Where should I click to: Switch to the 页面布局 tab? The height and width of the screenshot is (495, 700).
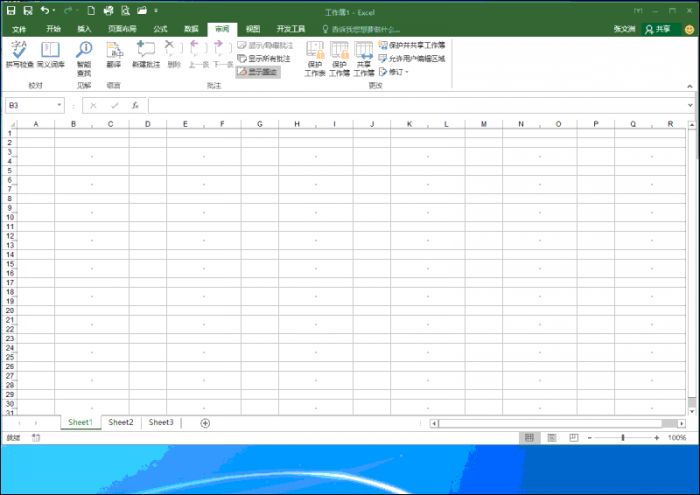tap(122, 29)
